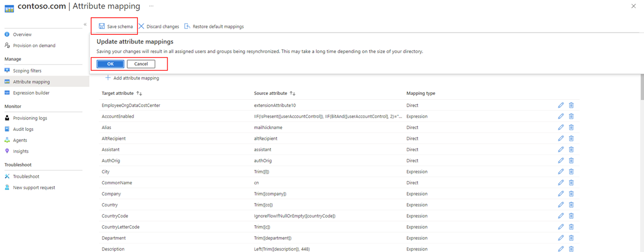644x252 pixels.
Task: Open Scoping filters in the sidebar
Action: [x=27, y=71]
